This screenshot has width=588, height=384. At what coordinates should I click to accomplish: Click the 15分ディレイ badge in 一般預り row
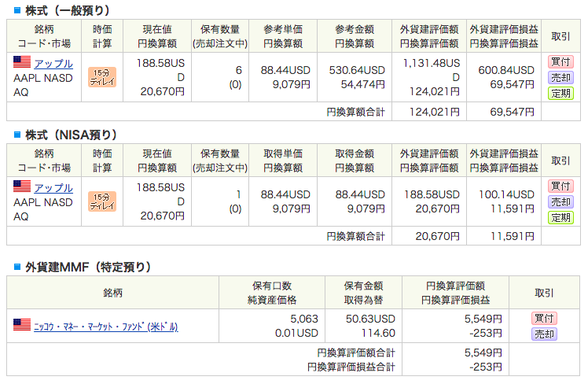pyautogui.click(x=102, y=77)
